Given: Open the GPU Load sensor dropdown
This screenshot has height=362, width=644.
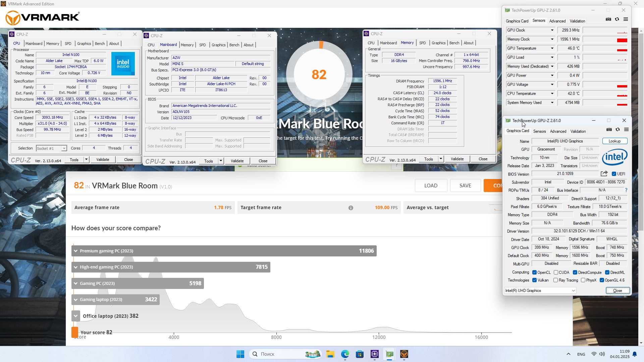Looking at the screenshot, I should point(552,57).
